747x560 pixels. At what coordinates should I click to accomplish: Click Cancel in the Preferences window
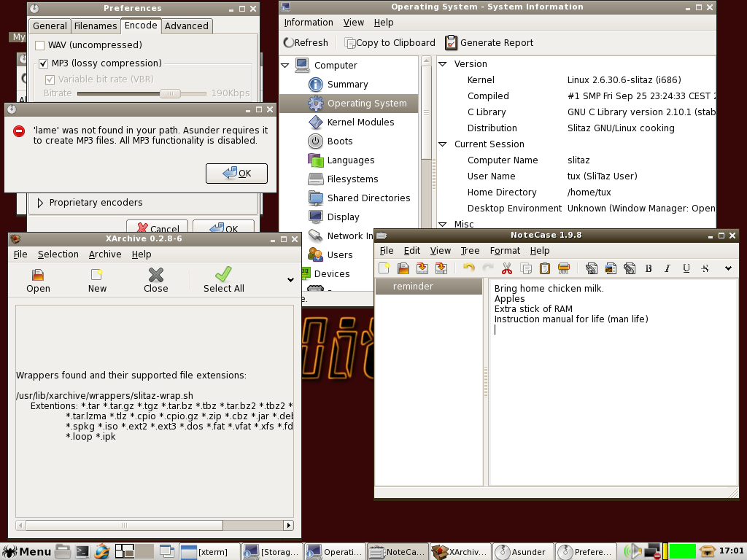click(x=158, y=227)
